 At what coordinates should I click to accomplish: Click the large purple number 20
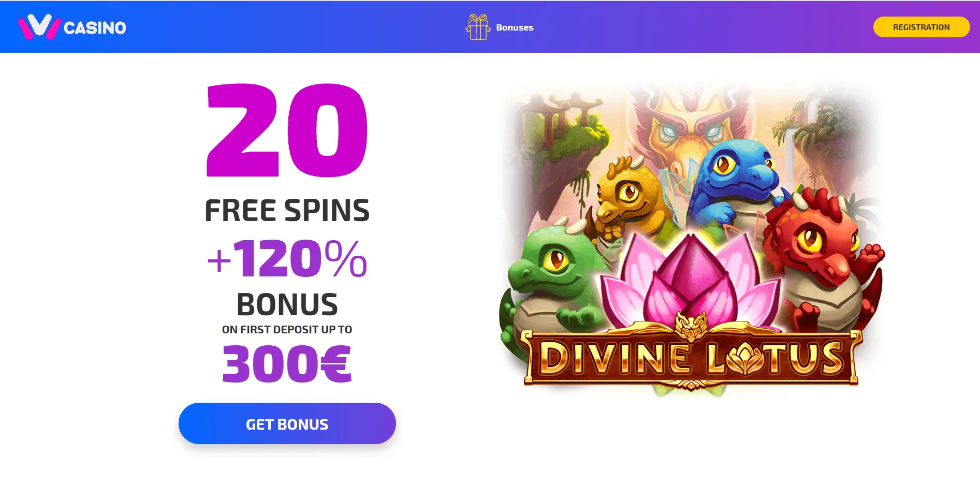click(287, 130)
